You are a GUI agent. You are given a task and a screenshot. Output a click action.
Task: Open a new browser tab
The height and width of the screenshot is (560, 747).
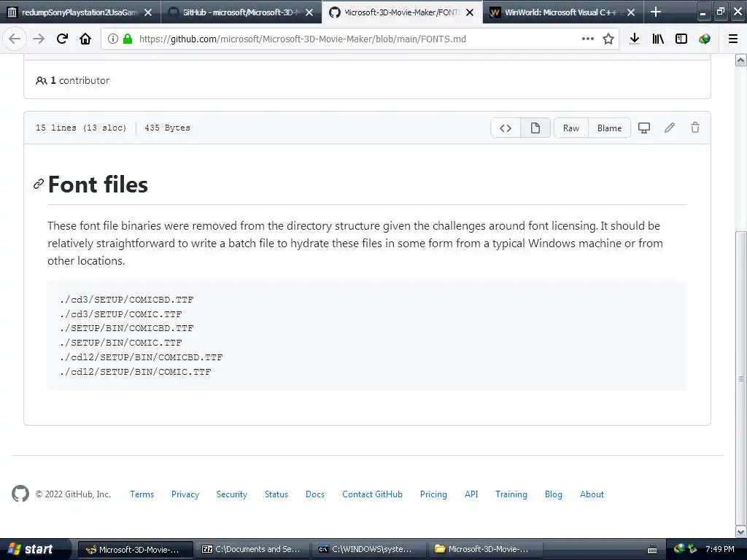tap(656, 12)
